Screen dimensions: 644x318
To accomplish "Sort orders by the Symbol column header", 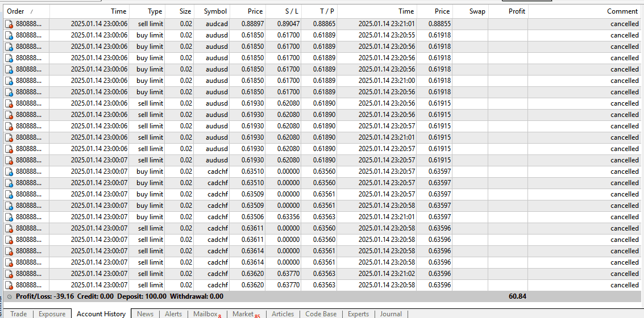I will click(x=215, y=11).
